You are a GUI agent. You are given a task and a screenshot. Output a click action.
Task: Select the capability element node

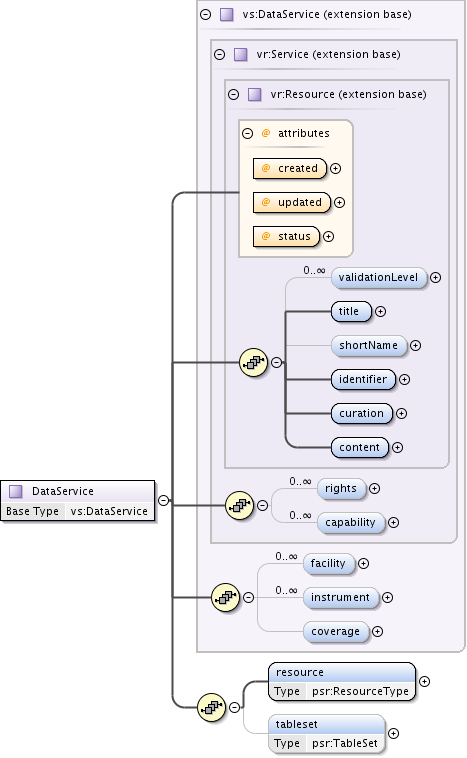tap(351, 523)
